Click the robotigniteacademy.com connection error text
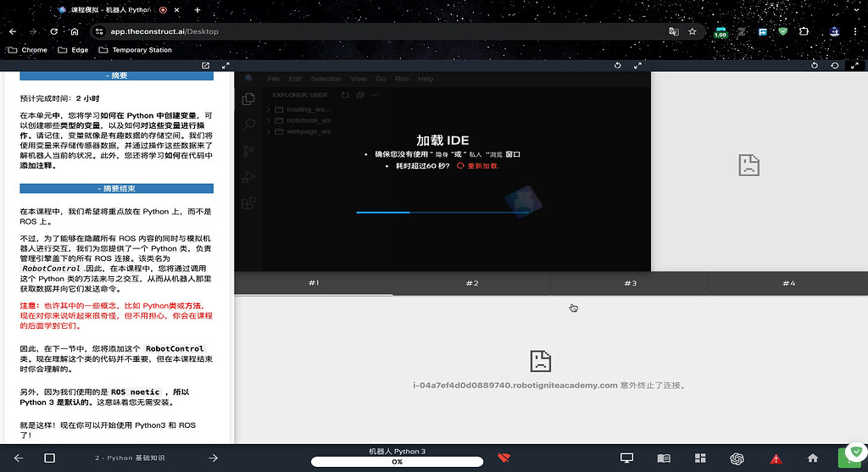The image size is (868, 472). pyautogui.click(x=550, y=385)
